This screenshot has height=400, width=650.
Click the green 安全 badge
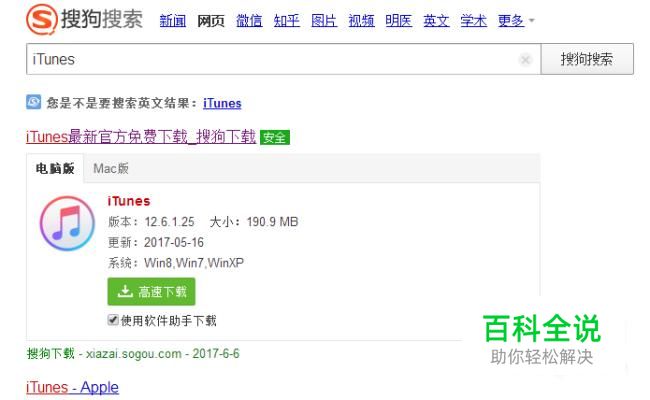coord(274,137)
